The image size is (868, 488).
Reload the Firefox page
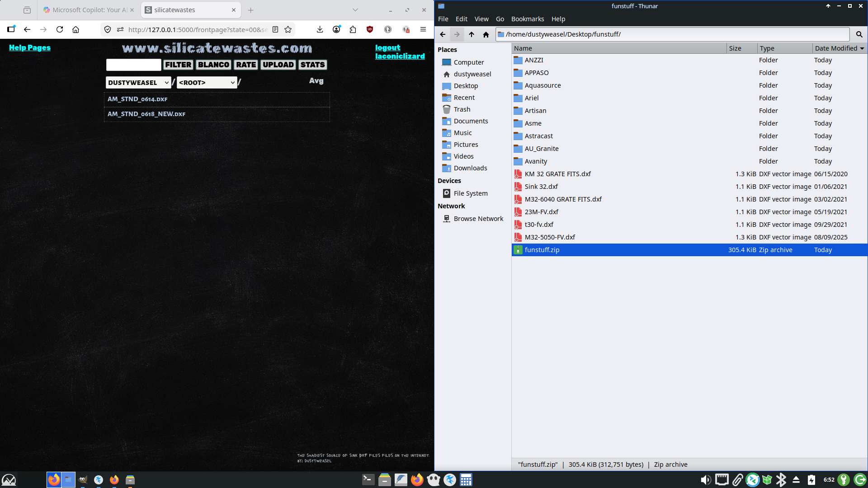tap(60, 29)
